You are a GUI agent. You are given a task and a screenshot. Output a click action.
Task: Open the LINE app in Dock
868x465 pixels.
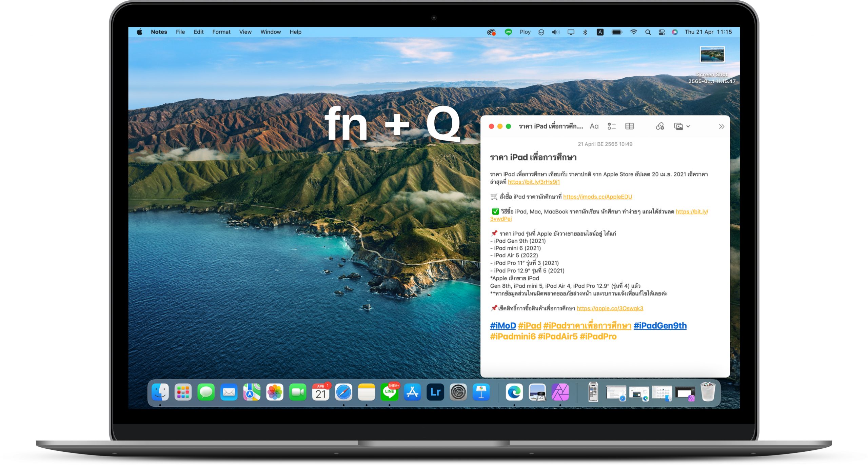[389, 392]
